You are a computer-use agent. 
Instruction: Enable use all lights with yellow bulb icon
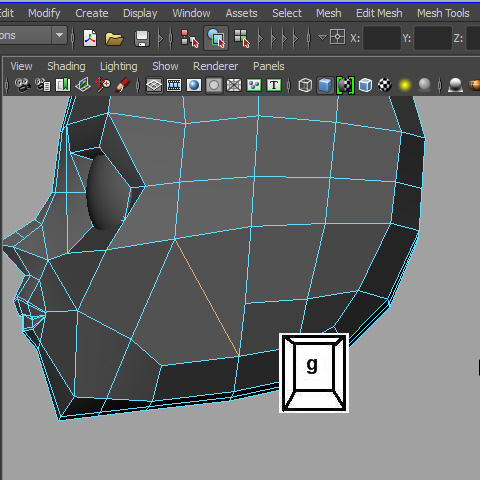[x=405, y=85]
